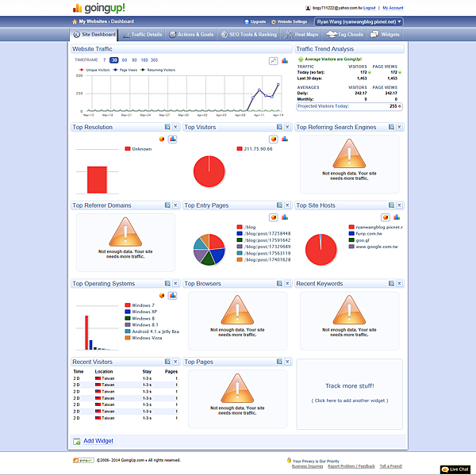Close the Top Referring Search Engines widget
Image resolution: width=476 pixels, height=475 pixels.
[399, 127]
